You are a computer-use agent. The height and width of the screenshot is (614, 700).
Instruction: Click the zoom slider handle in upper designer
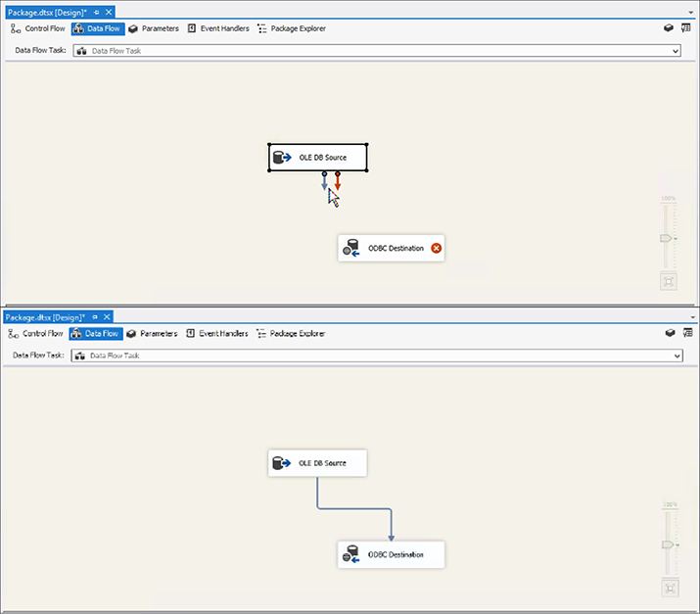(666, 239)
